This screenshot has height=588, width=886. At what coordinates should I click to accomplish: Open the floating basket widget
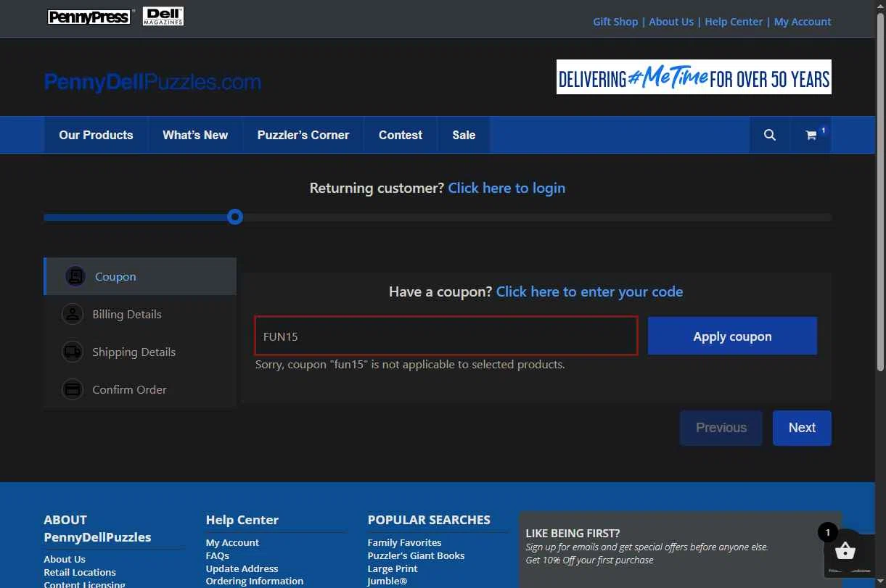pyautogui.click(x=845, y=552)
